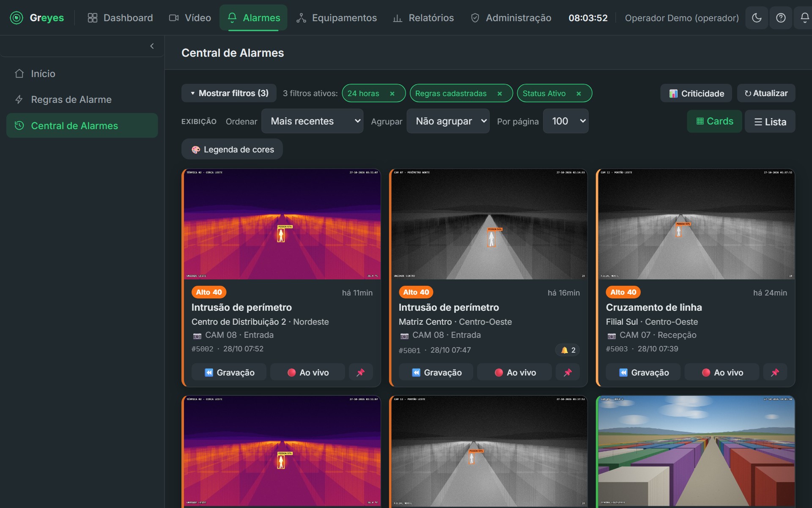
Task: Go to Equipamentos
Action: (x=337, y=18)
